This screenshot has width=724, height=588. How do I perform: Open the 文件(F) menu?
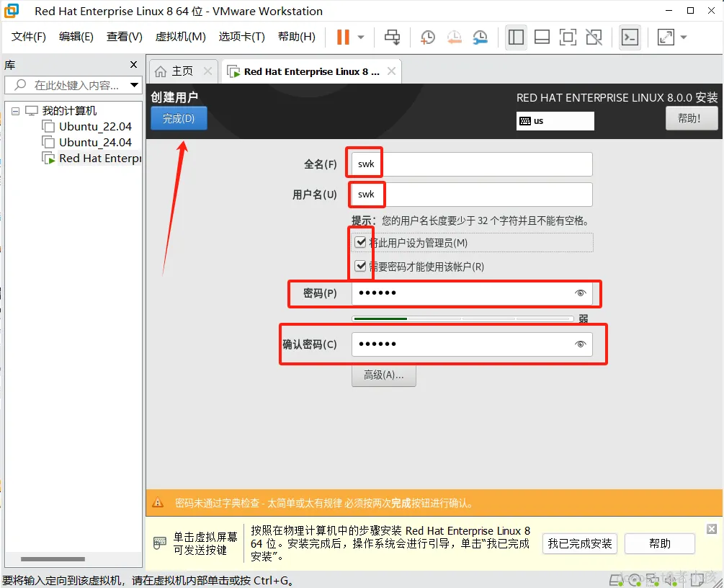point(29,37)
